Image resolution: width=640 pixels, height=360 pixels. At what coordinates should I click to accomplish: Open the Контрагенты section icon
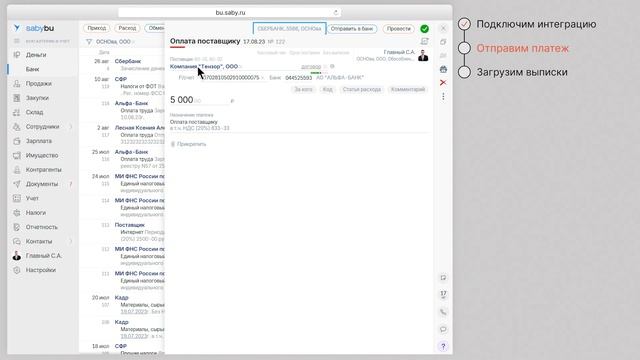click(17, 169)
